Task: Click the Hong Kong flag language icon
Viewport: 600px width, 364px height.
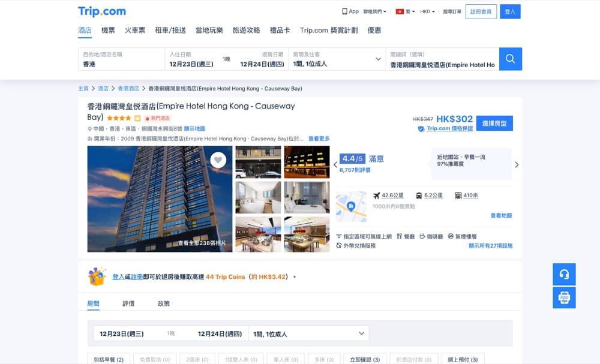Action: point(400,11)
